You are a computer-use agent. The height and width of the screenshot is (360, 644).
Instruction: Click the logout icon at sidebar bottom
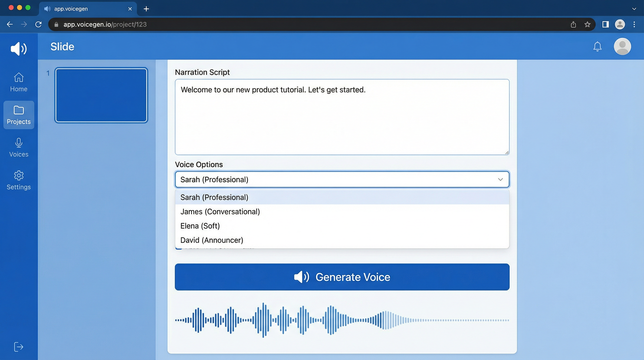(18, 347)
